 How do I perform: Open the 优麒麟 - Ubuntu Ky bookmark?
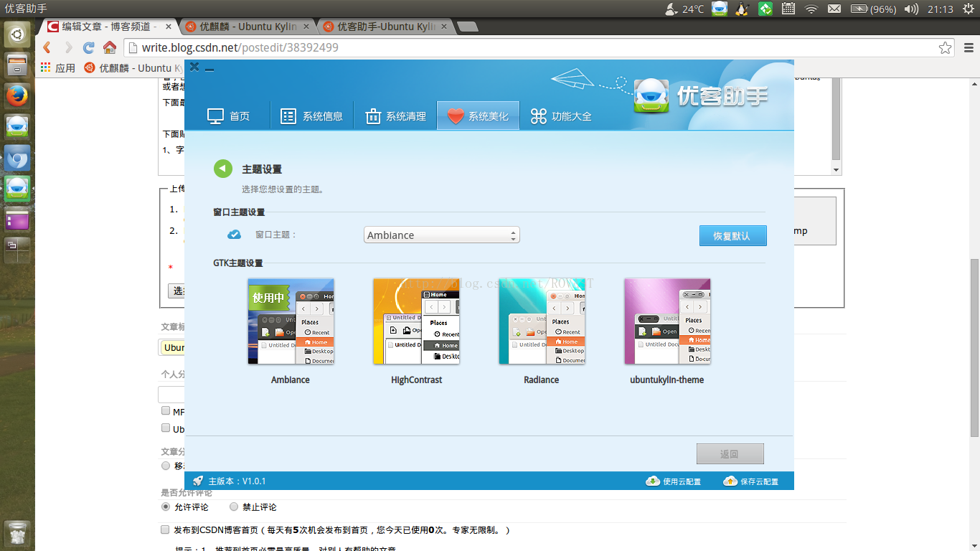point(133,68)
